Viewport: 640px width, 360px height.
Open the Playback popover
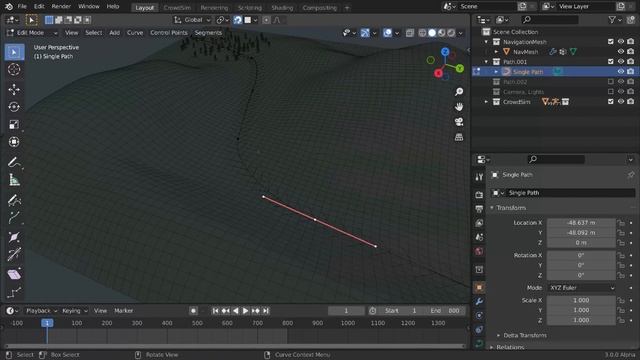click(x=41, y=311)
